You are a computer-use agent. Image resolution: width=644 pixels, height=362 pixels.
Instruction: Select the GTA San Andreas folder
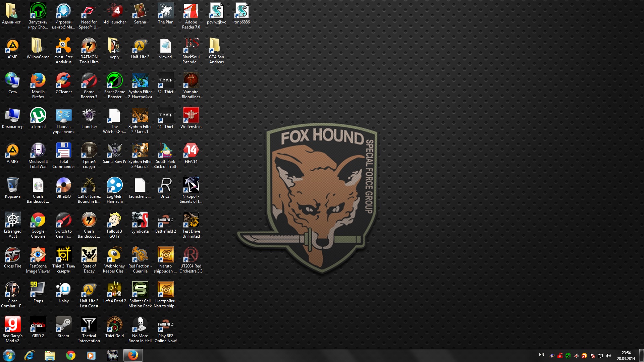pos(216,51)
